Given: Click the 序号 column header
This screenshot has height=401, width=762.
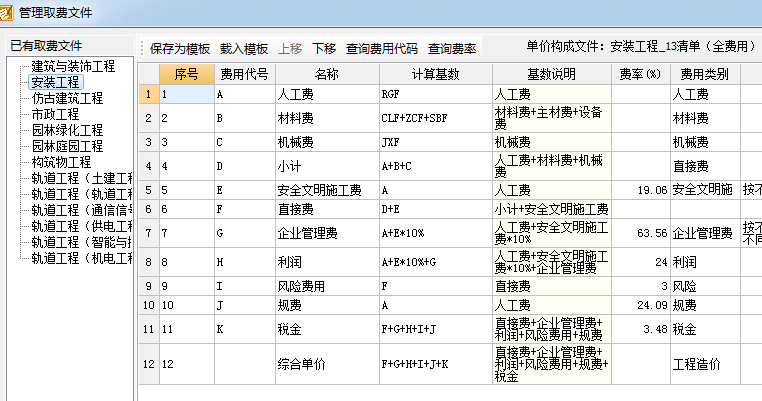Looking at the screenshot, I should tap(187, 74).
